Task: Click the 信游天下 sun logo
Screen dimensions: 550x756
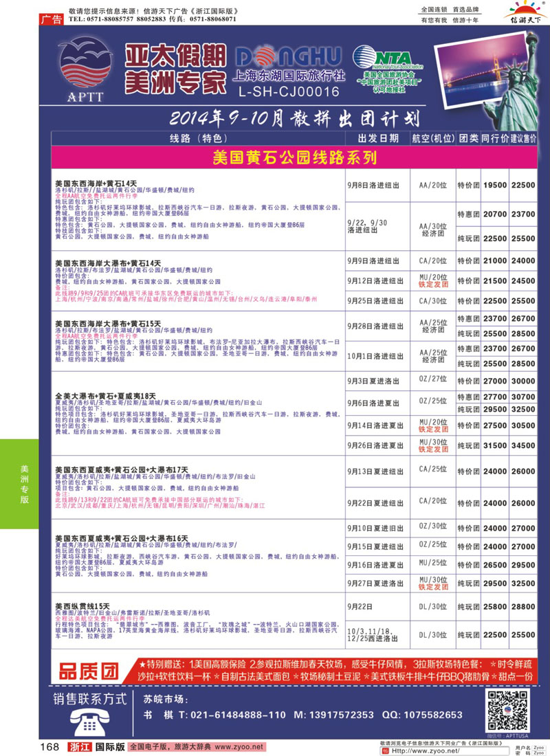Action: point(525,12)
